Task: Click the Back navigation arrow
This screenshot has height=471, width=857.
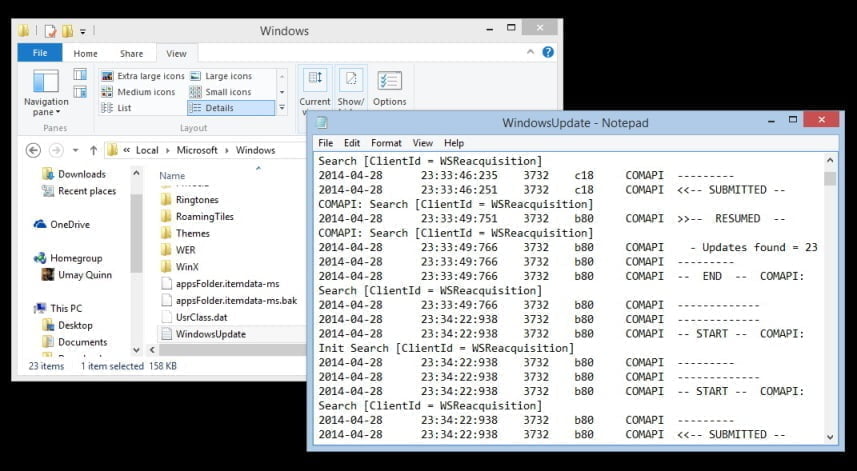Action: (33, 150)
